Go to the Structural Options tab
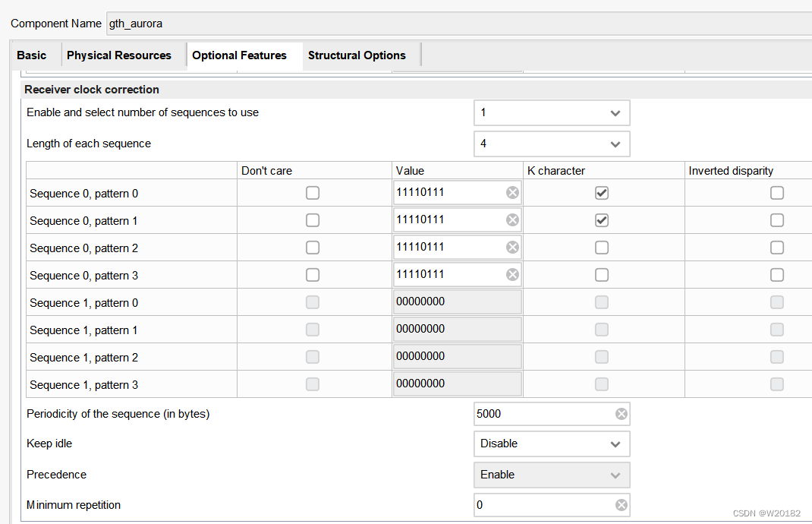 [357, 55]
